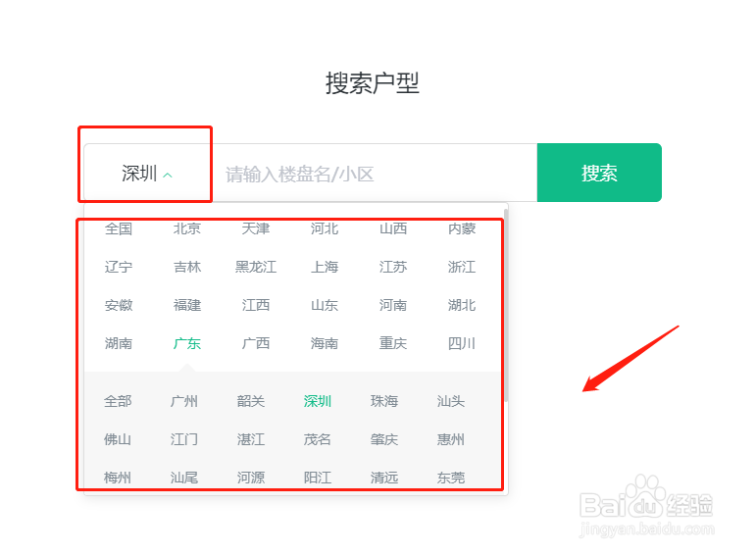Pick 广西 province
This screenshot has width=756, height=555.
tap(256, 343)
